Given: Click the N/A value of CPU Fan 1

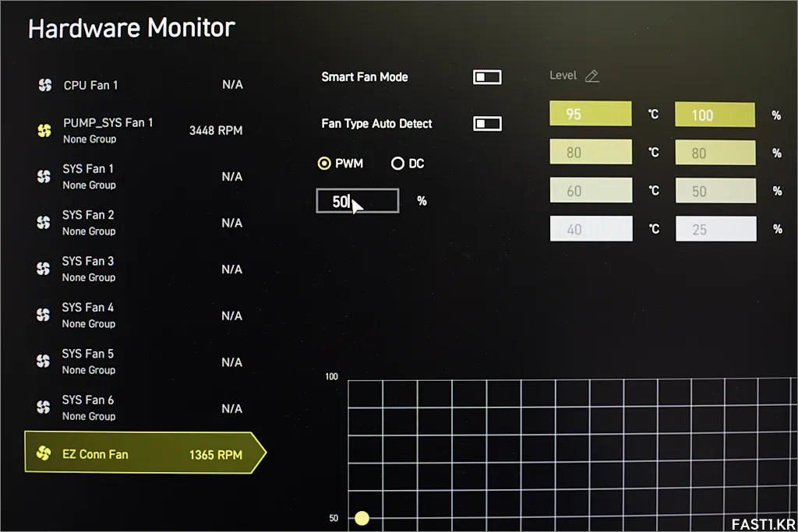Looking at the screenshot, I should tap(232, 85).
